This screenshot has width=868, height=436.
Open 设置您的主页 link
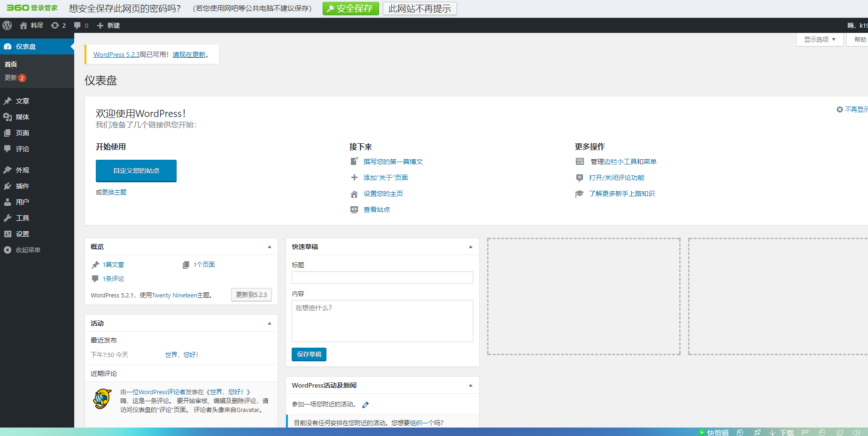click(383, 194)
